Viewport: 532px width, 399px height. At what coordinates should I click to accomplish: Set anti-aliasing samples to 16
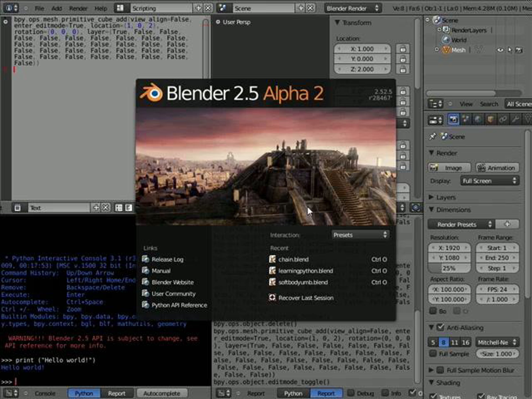(465, 342)
